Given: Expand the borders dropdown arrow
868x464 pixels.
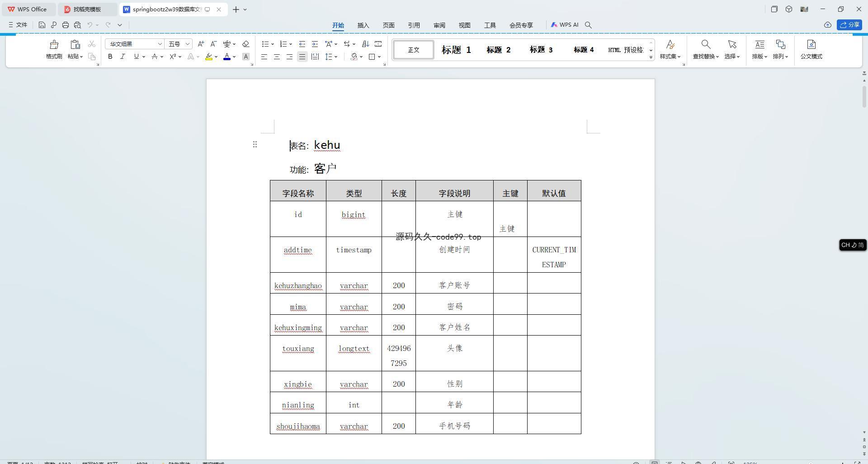Looking at the screenshot, I should pyautogui.click(x=379, y=57).
